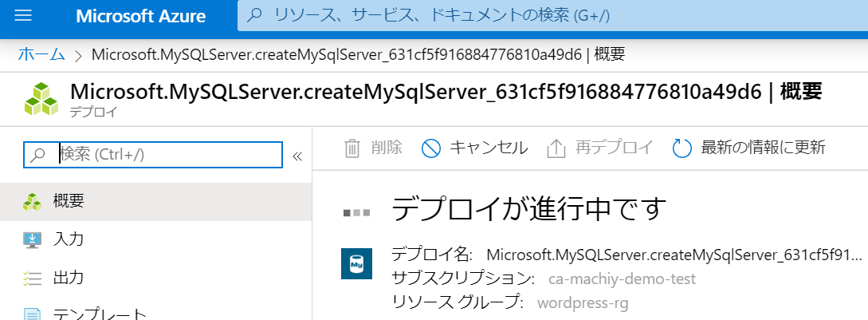Click the refresh circular arrow icon
Screen dimensions: 868x320
[682, 148]
